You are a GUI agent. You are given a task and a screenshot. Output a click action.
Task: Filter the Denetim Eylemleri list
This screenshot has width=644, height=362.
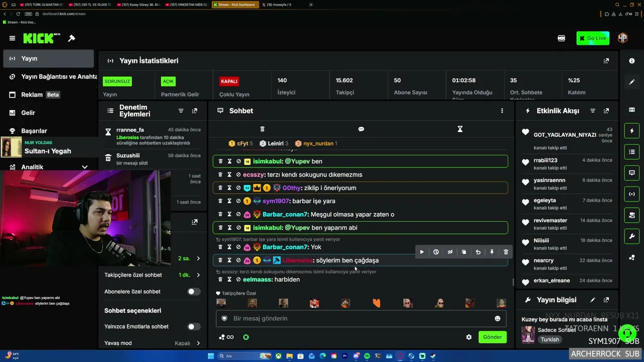[181, 111]
